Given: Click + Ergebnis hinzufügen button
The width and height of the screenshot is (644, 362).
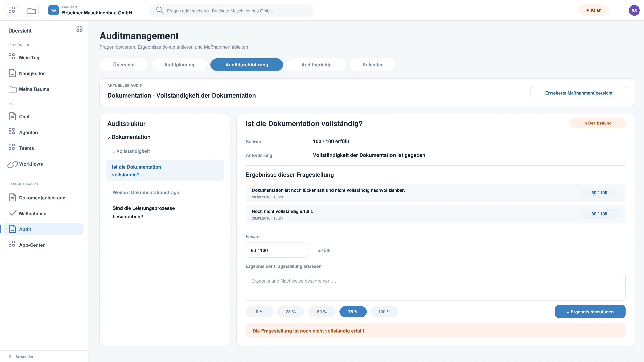Looking at the screenshot, I should [x=590, y=312].
